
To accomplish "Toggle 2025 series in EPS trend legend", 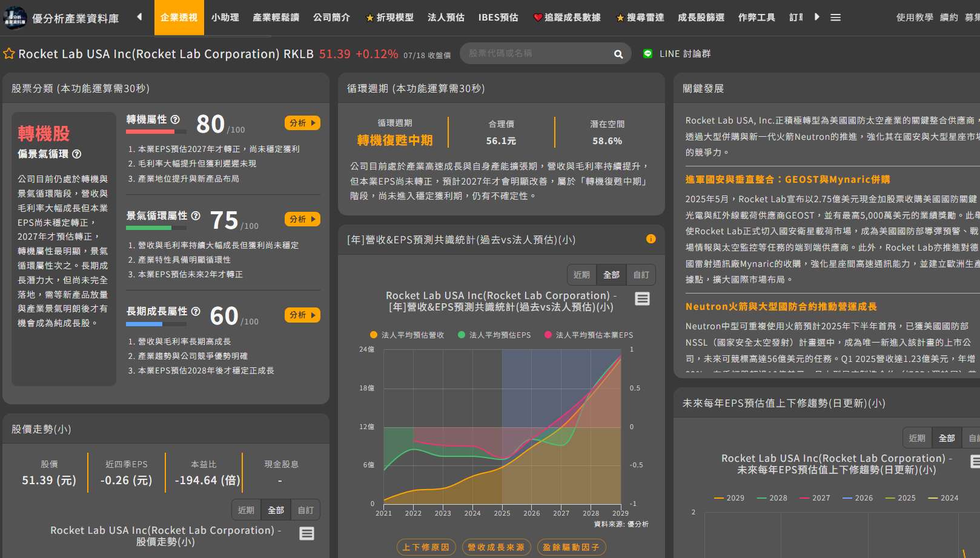I will pos(901,498).
